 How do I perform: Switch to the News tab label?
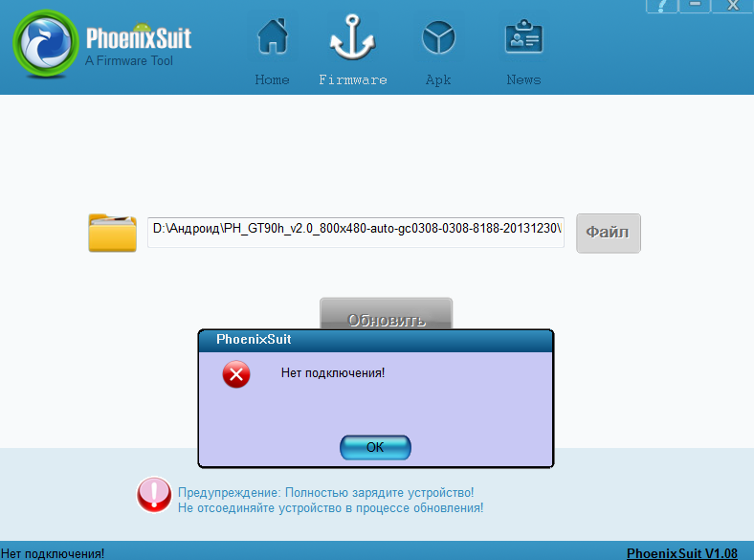tap(523, 79)
